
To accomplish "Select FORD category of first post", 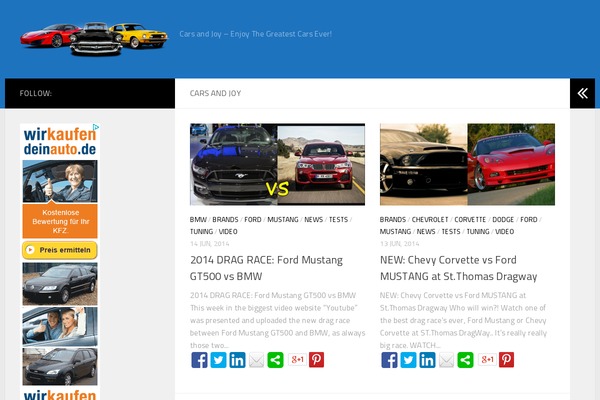I will tap(253, 220).
